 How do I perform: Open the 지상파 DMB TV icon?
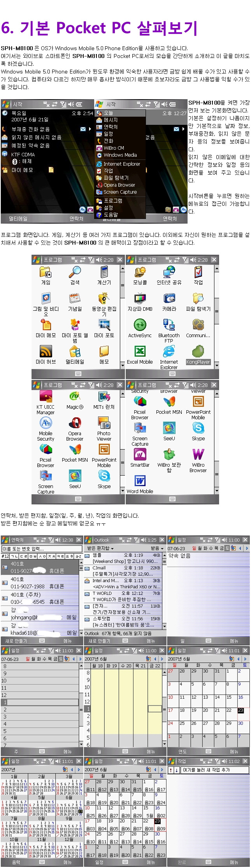pyautogui.click(x=140, y=299)
